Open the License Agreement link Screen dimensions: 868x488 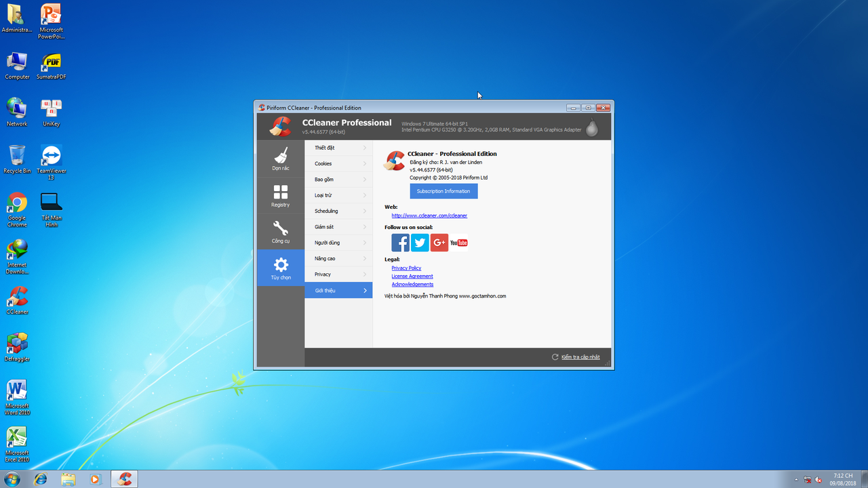(412, 276)
